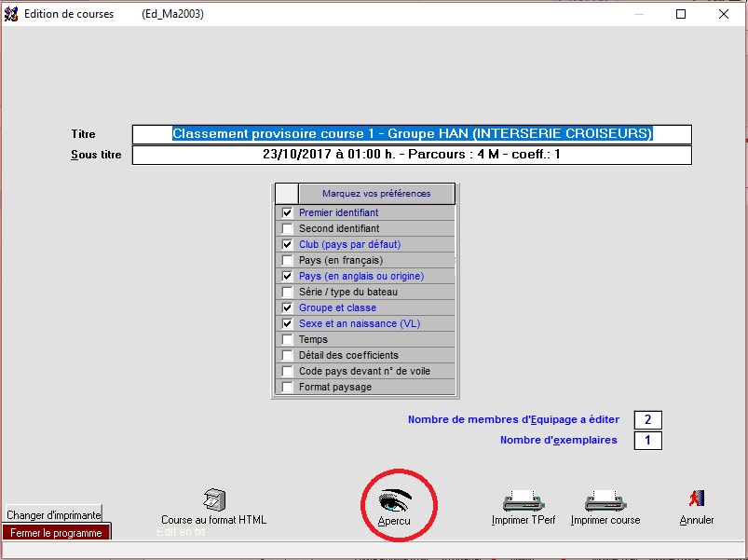Click the Sous titre label
The width and height of the screenshot is (748, 560).
pyautogui.click(x=96, y=155)
